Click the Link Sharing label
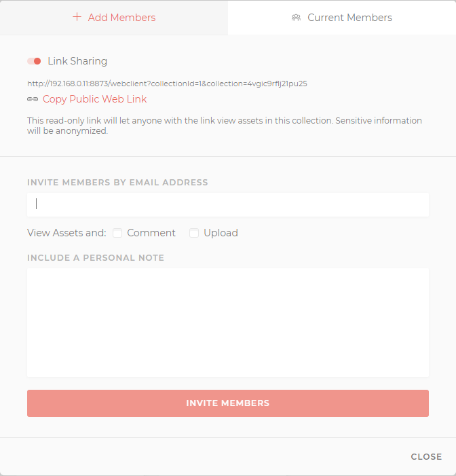Viewport: 456px width, 476px height. tap(77, 61)
